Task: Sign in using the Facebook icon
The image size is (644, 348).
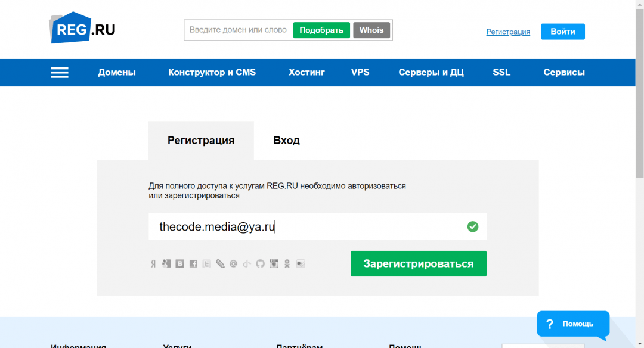Action: [193, 264]
